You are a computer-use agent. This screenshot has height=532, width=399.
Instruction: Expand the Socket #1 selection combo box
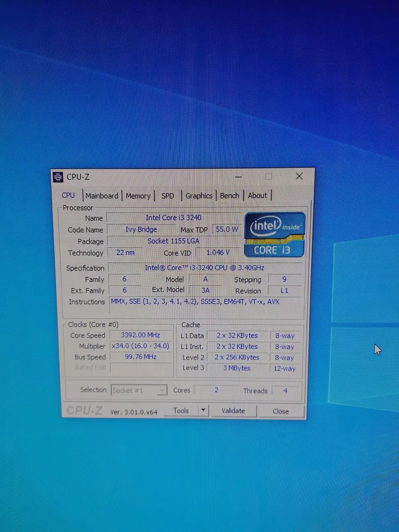(139, 390)
